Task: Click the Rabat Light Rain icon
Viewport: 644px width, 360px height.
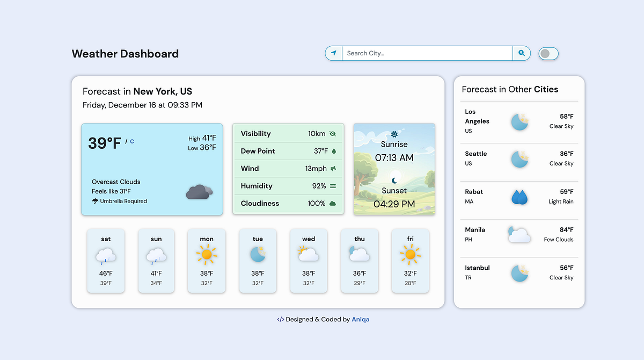Action: (518, 196)
